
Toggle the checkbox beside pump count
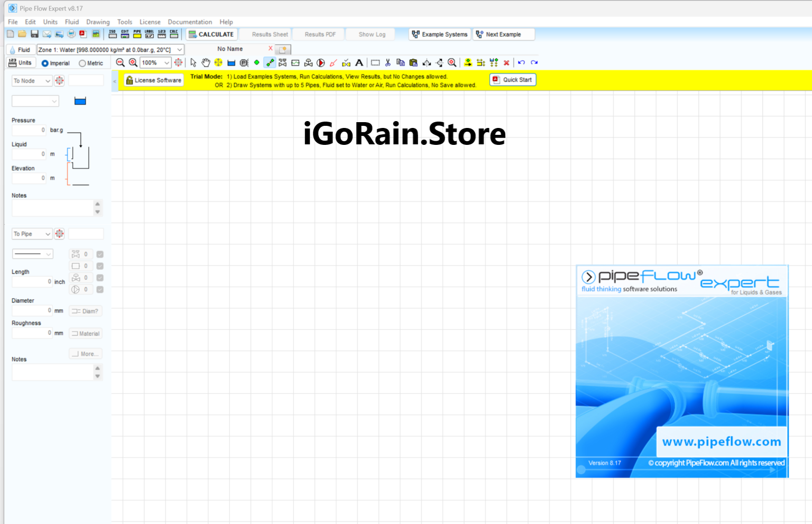(x=100, y=289)
